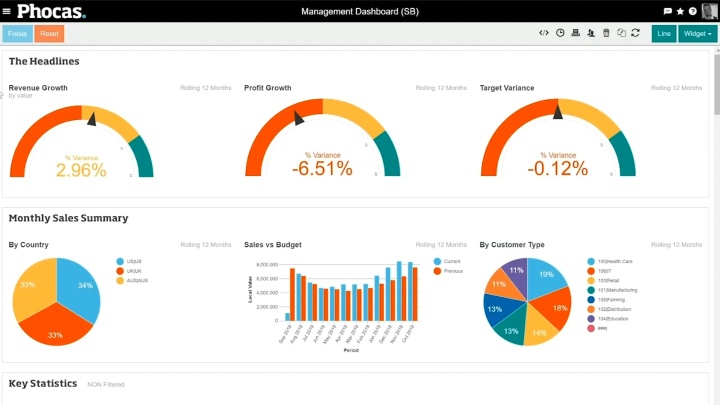Click the copy dashboard icon
Image resolution: width=720 pixels, height=405 pixels.
[621, 33]
